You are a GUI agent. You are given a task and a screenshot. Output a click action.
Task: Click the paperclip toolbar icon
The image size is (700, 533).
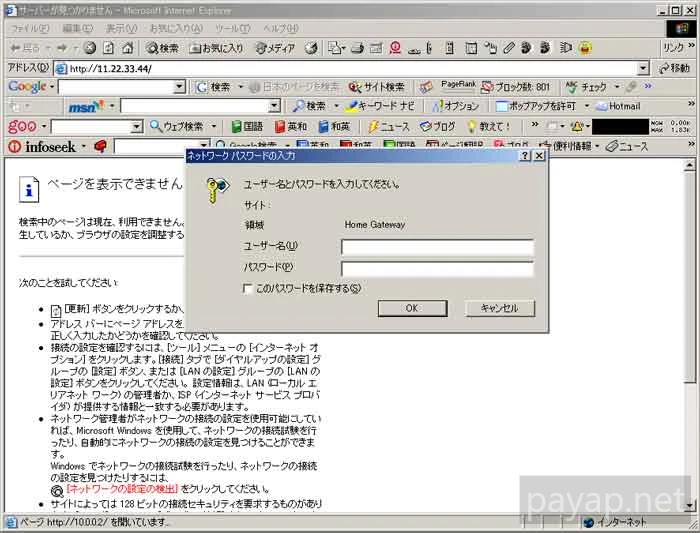pyautogui.click(x=508, y=48)
